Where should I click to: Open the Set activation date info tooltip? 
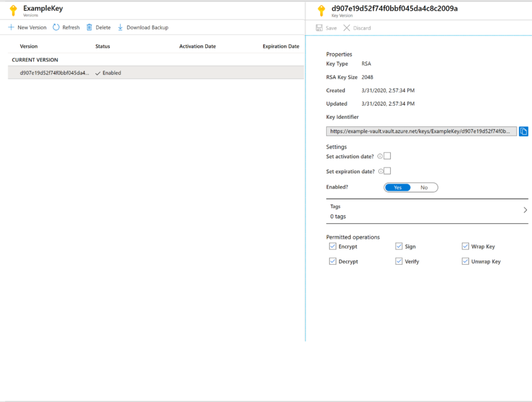pyautogui.click(x=381, y=157)
